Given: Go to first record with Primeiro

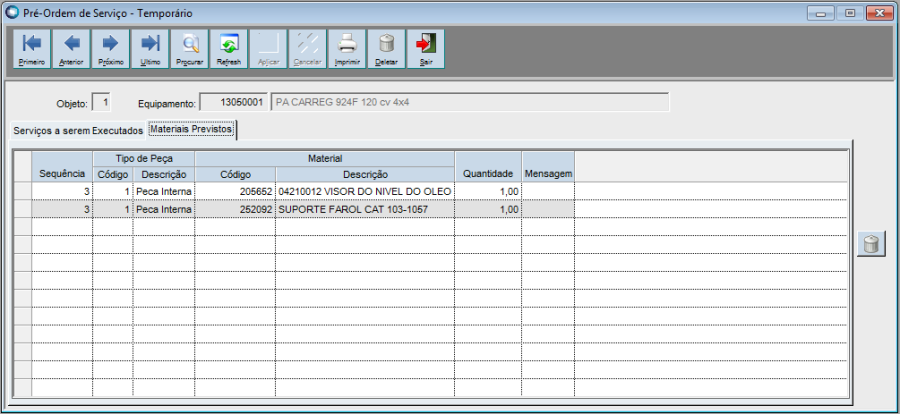Looking at the screenshot, I should [32, 49].
